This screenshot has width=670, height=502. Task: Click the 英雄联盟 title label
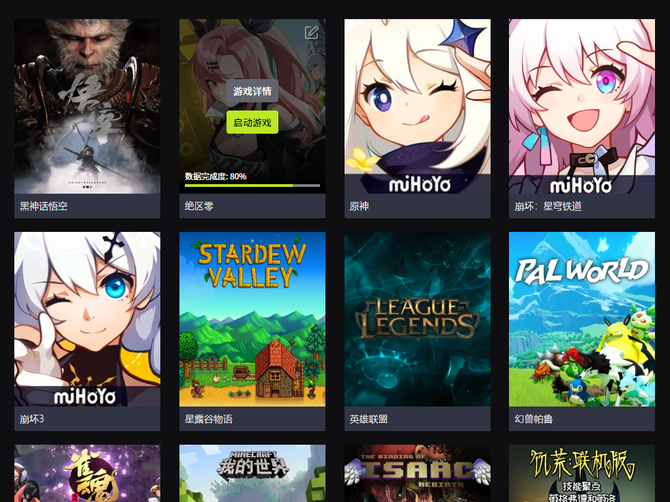pyautogui.click(x=368, y=419)
